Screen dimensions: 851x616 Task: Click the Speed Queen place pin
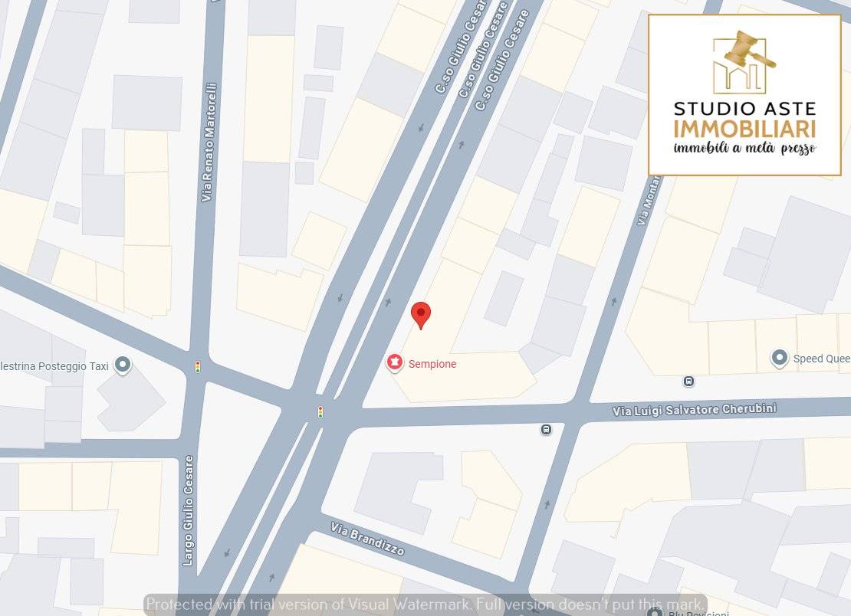pyautogui.click(x=780, y=358)
